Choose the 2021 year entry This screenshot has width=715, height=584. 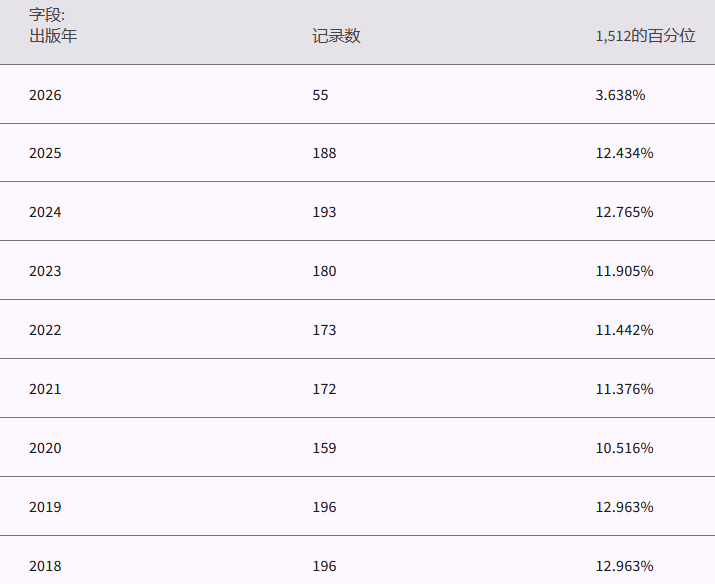coord(45,389)
